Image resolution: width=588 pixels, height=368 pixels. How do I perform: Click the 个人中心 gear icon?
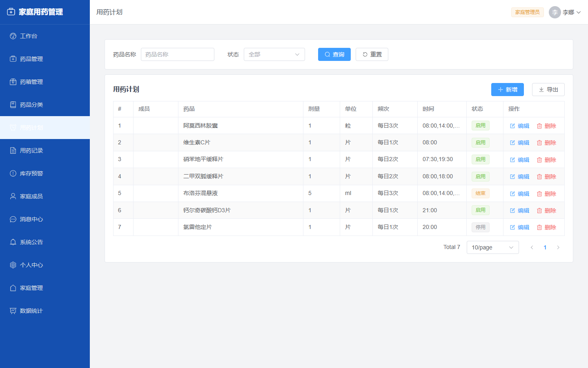(x=13, y=265)
